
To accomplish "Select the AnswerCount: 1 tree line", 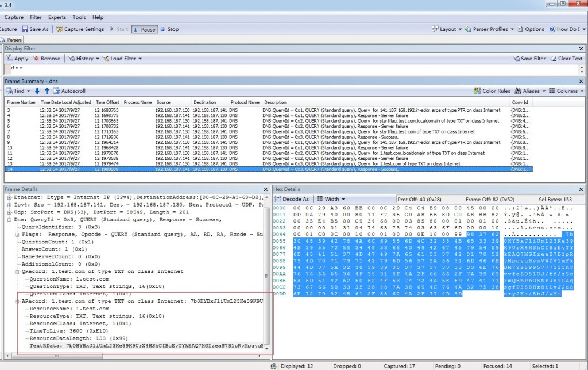I will click(x=55, y=250).
